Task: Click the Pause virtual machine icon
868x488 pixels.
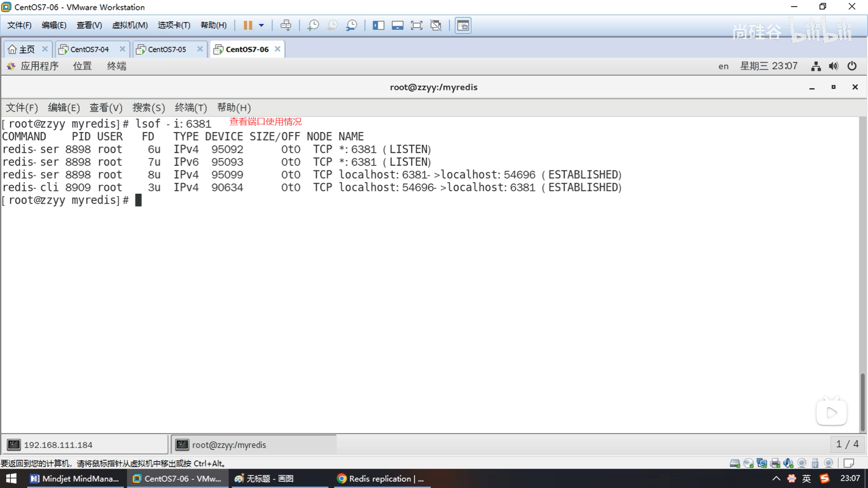Action: click(248, 25)
